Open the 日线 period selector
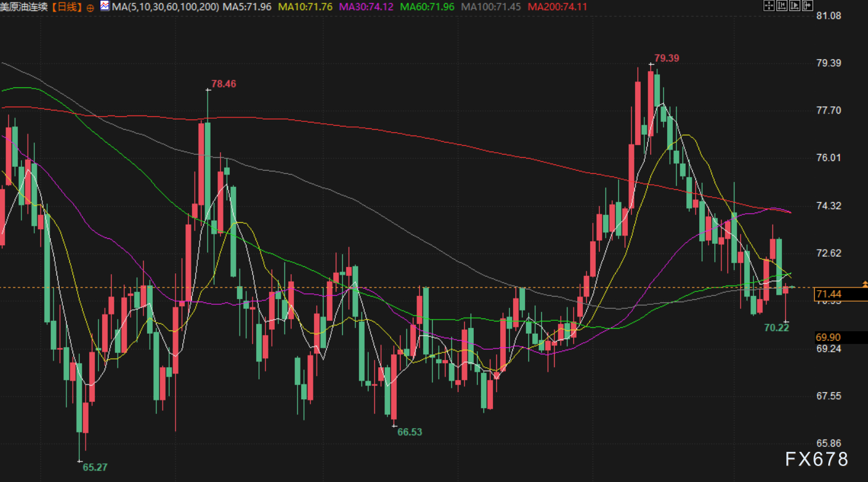This screenshot has height=482, width=868. click(x=67, y=7)
